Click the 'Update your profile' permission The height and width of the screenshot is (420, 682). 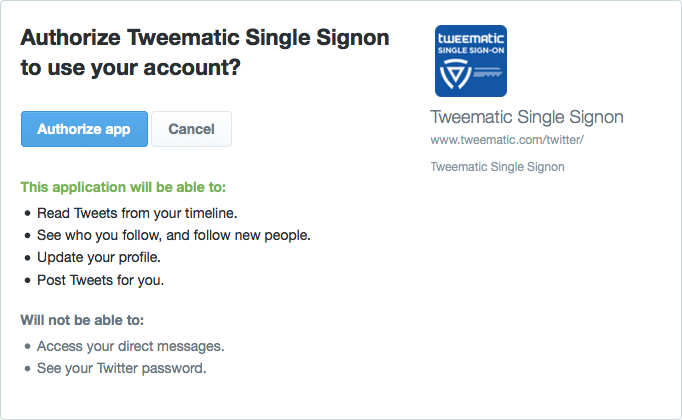point(99,258)
